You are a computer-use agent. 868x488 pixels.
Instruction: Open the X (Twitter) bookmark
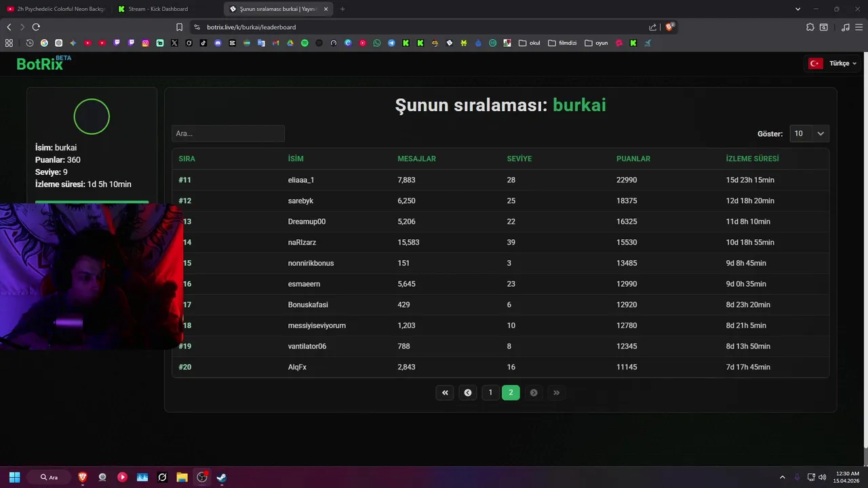(174, 43)
